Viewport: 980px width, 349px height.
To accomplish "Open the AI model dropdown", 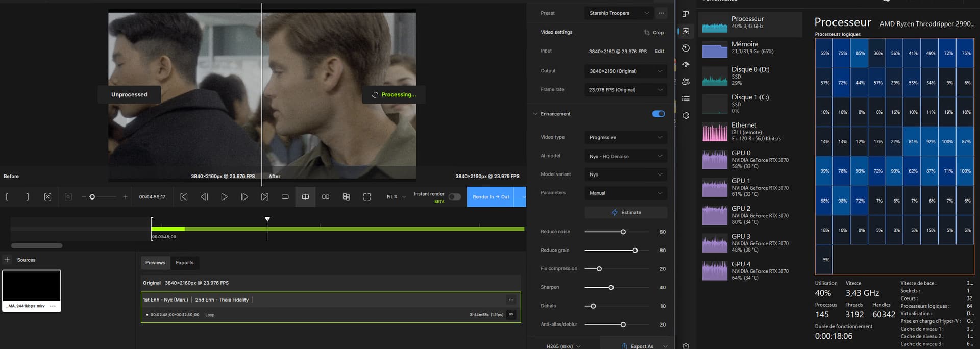I will [625, 156].
